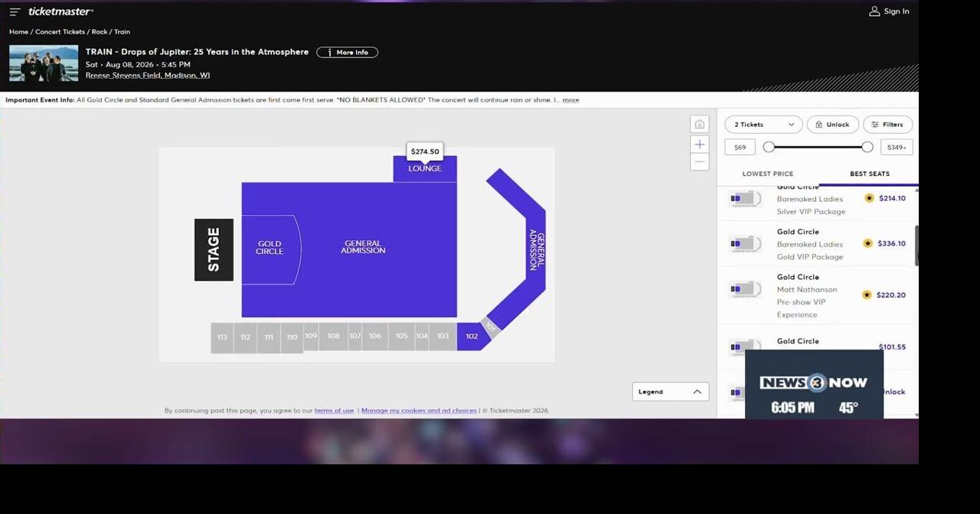Open the 2 Tickets quantity dropdown

pos(763,124)
